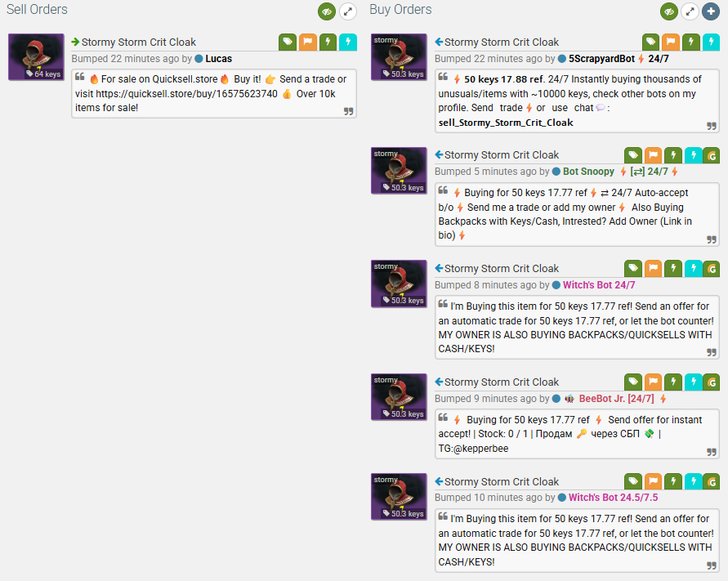Screen dimensions: 728x581
Task: Click green lightning icon on BeeBot Jr. listing
Action: click(673, 382)
